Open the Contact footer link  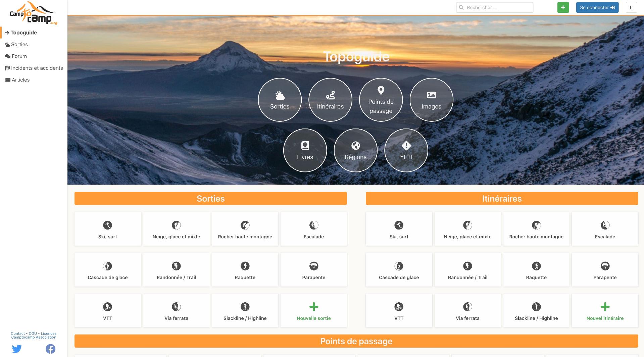(x=18, y=334)
